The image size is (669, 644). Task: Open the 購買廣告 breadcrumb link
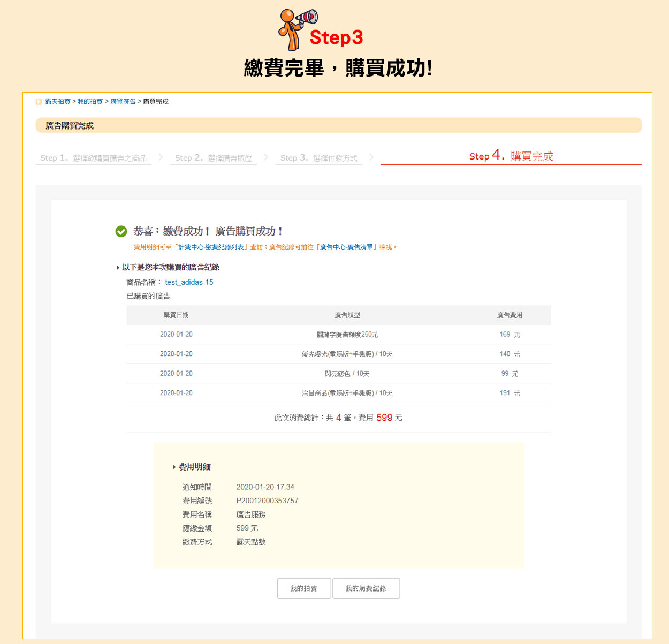123,102
